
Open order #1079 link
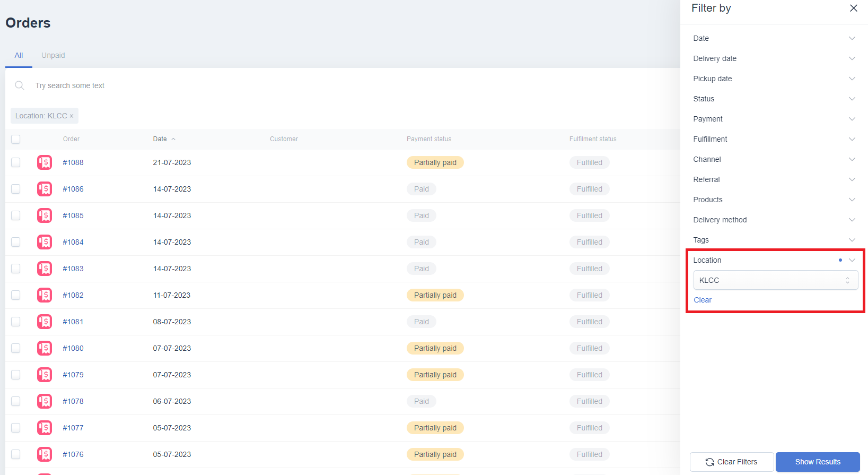(73, 375)
